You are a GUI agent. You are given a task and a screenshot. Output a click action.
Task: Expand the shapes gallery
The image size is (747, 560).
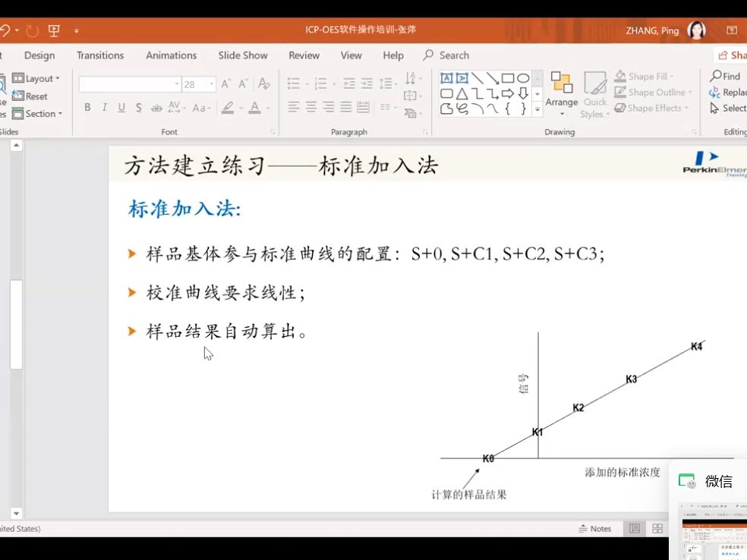click(537, 109)
